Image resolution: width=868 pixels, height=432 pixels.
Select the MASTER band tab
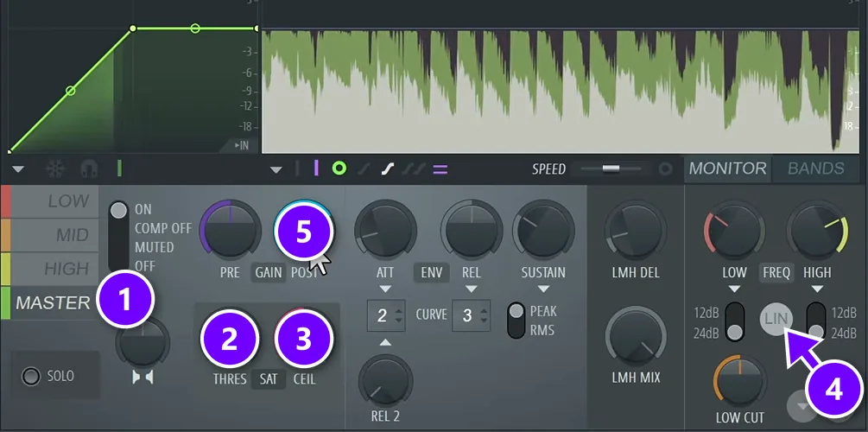(50, 303)
